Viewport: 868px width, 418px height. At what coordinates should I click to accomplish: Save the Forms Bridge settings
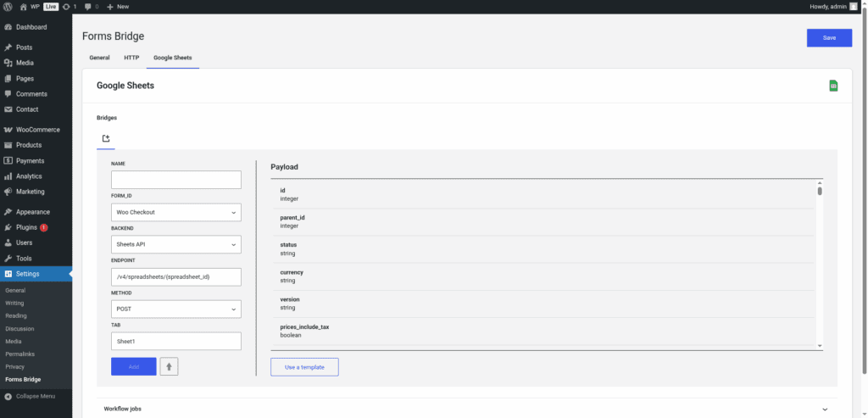(x=829, y=37)
